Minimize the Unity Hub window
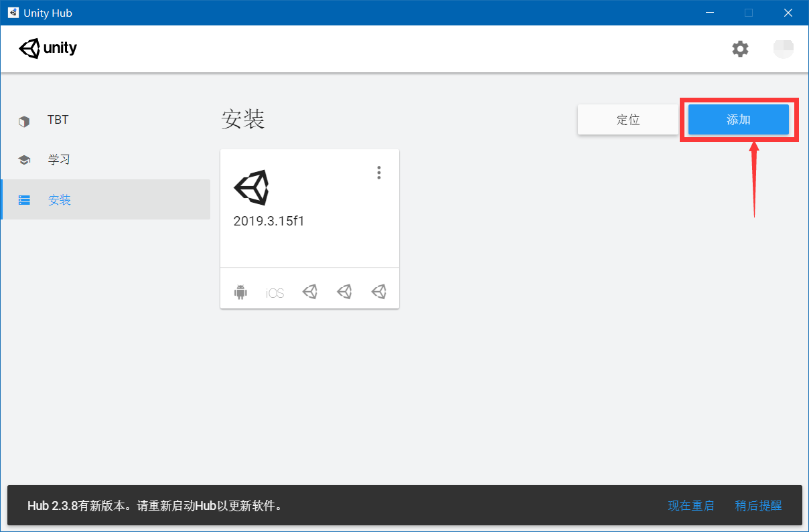This screenshot has height=532, width=809. 711,13
